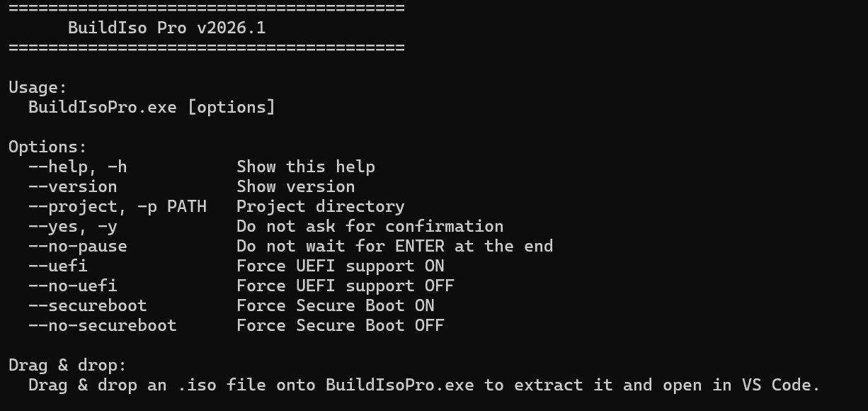Screen dimensions: 868x411
Task: Click the BuildIso Pro v2026.1 title text
Action: [166, 28]
